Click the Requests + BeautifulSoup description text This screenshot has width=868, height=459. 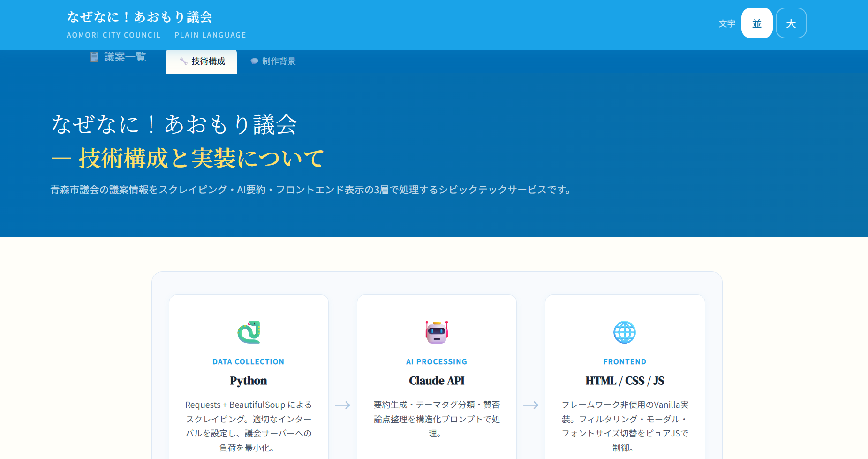249,426
